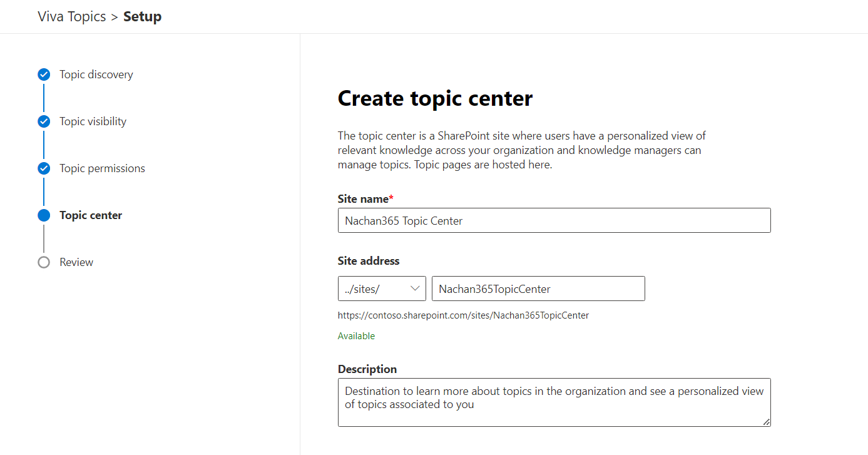
Task: Click the Viva Topics breadcrumb link
Action: click(72, 17)
